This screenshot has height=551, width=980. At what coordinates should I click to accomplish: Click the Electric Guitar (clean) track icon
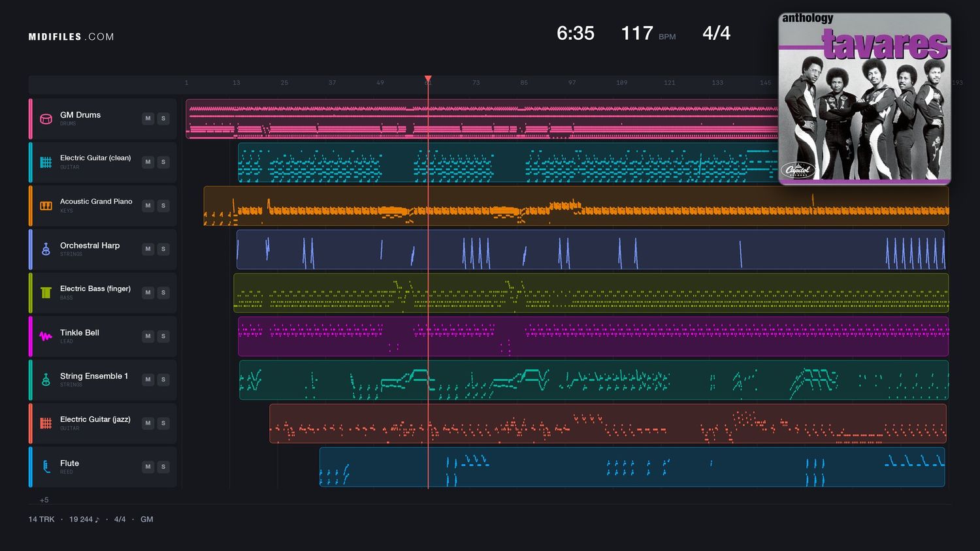[46, 162]
